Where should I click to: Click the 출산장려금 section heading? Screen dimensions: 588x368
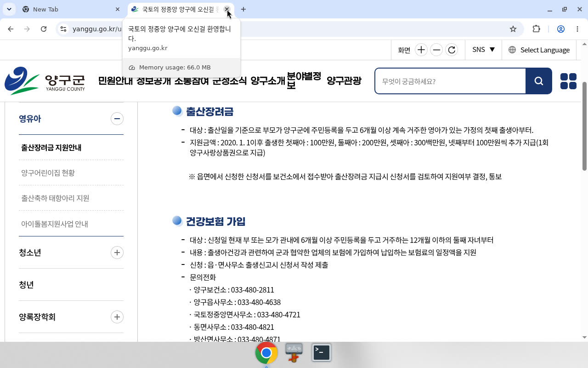[x=210, y=111]
